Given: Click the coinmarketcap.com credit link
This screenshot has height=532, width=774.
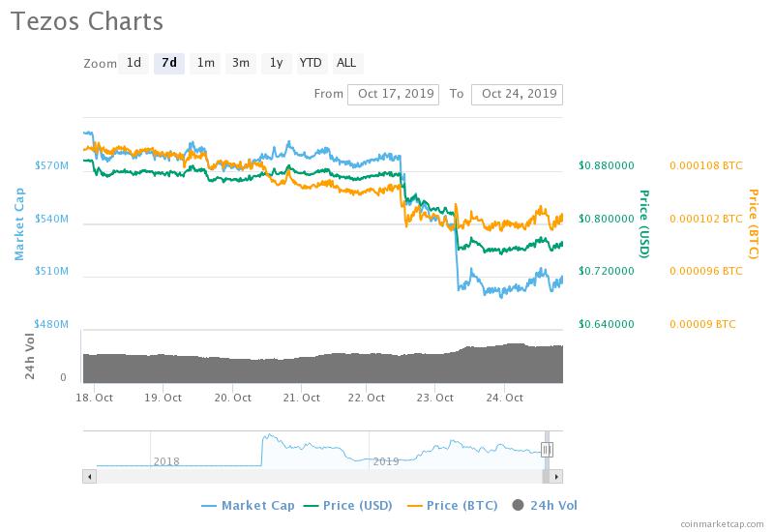Looking at the screenshot, I should 722,524.
